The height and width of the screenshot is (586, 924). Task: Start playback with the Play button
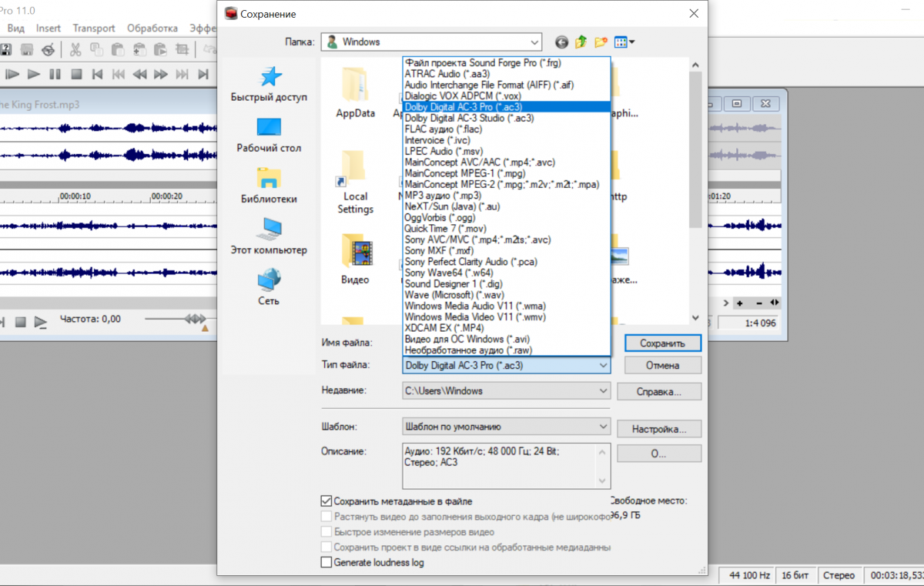[x=33, y=75]
